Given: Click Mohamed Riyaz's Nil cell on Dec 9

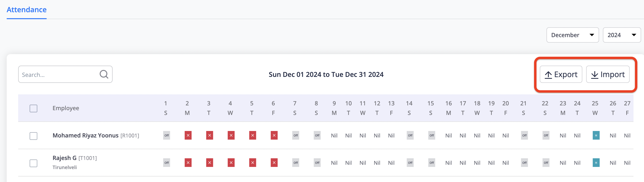Looking at the screenshot, I should pos(334,136).
